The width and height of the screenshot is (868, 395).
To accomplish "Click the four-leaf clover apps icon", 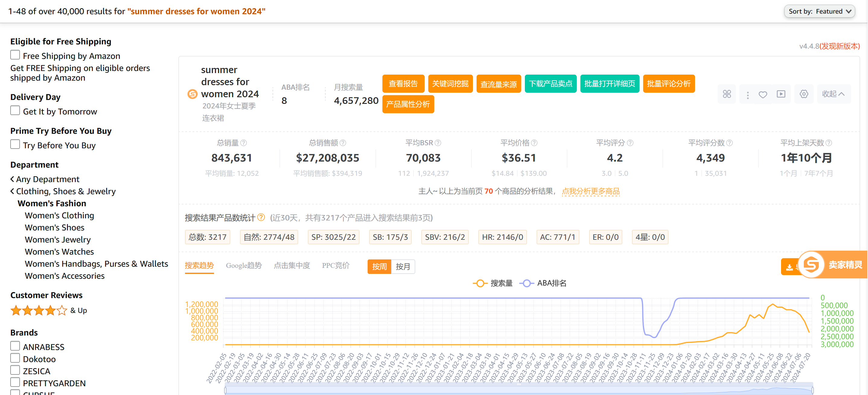I will pyautogui.click(x=727, y=94).
